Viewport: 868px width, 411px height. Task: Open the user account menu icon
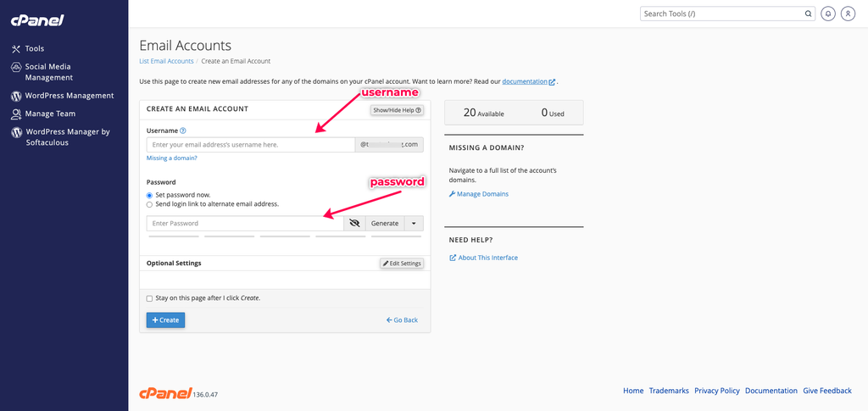pyautogui.click(x=848, y=14)
